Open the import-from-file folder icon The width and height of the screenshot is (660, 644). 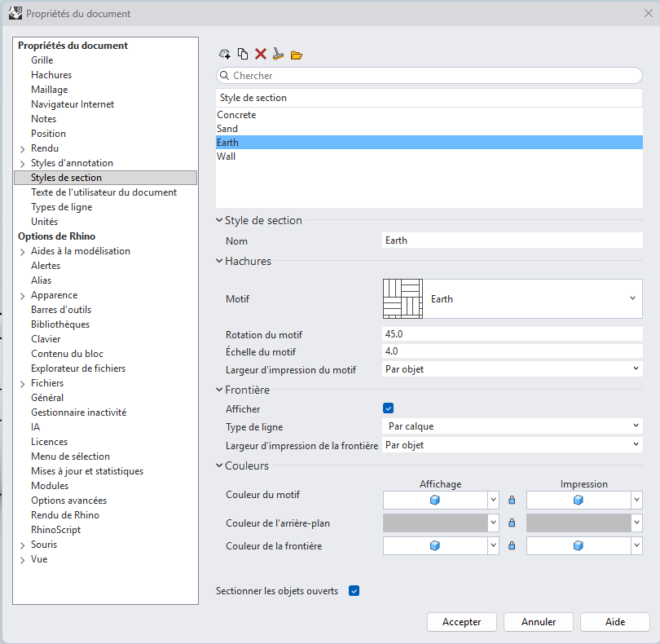click(x=297, y=55)
